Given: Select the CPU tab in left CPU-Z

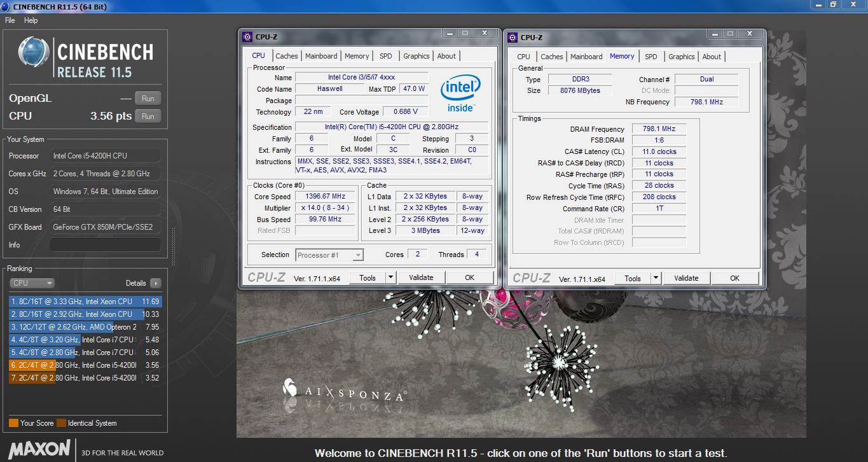Looking at the screenshot, I should 259,55.
